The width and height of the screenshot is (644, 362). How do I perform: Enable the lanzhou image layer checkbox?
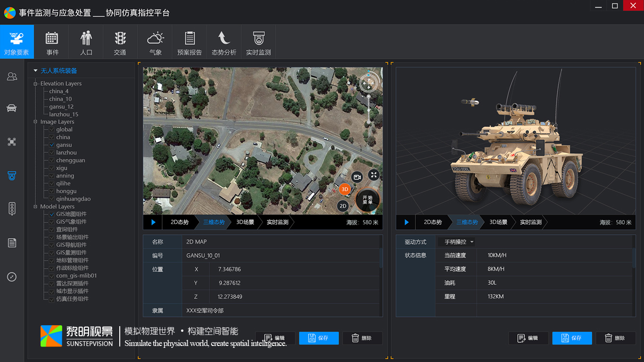point(52,153)
